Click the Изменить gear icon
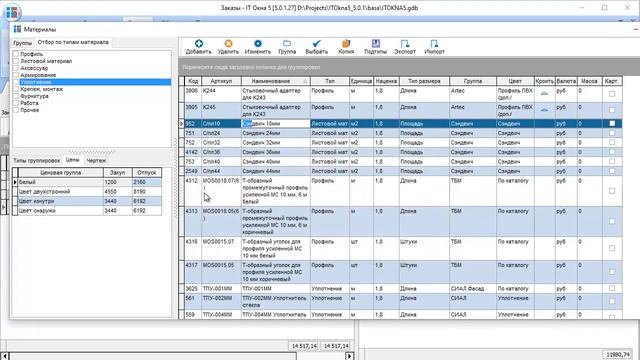This screenshot has height=360, width=640. click(x=258, y=44)
